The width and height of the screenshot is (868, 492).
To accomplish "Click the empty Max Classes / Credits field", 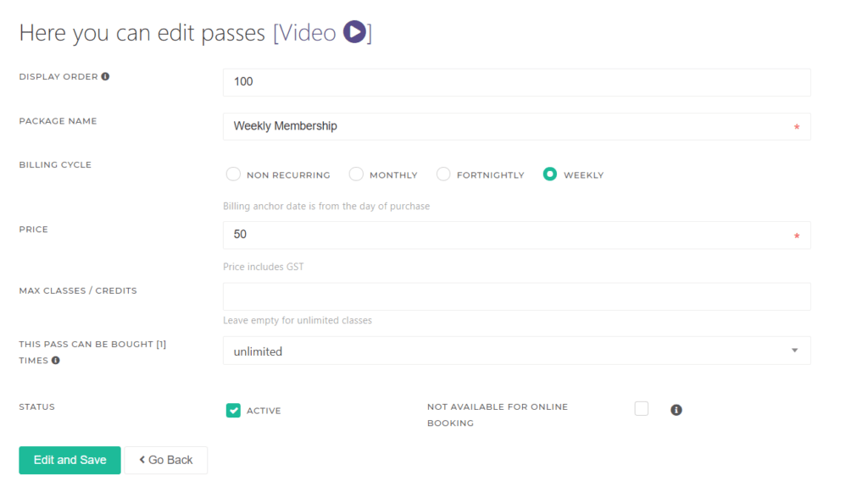I will 515,296.
